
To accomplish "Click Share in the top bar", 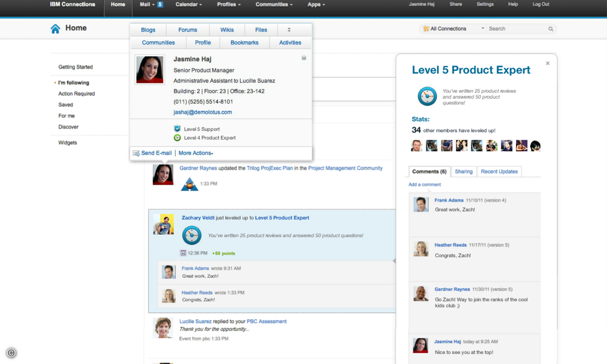I will click(x=456, y=5).
